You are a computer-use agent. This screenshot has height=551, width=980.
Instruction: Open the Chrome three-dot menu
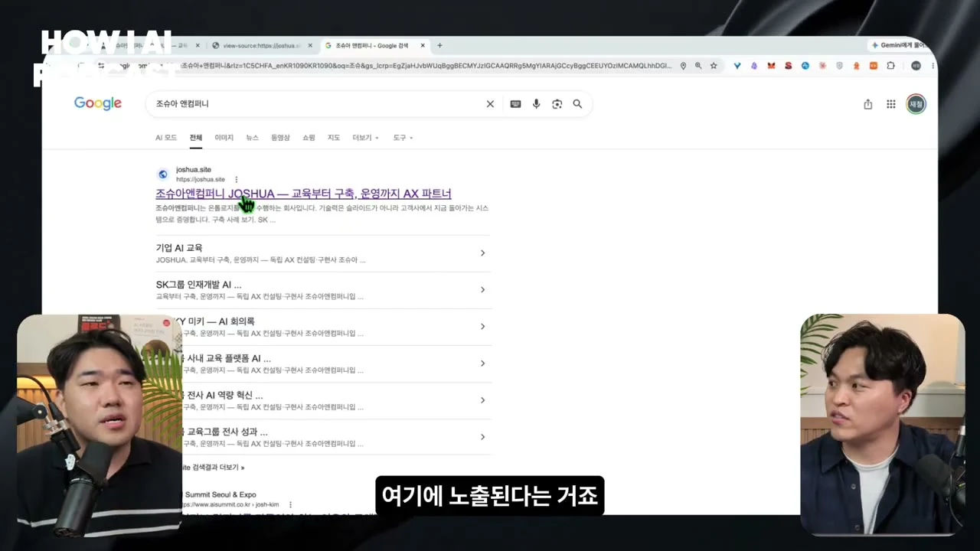click(x=933, y=66)
